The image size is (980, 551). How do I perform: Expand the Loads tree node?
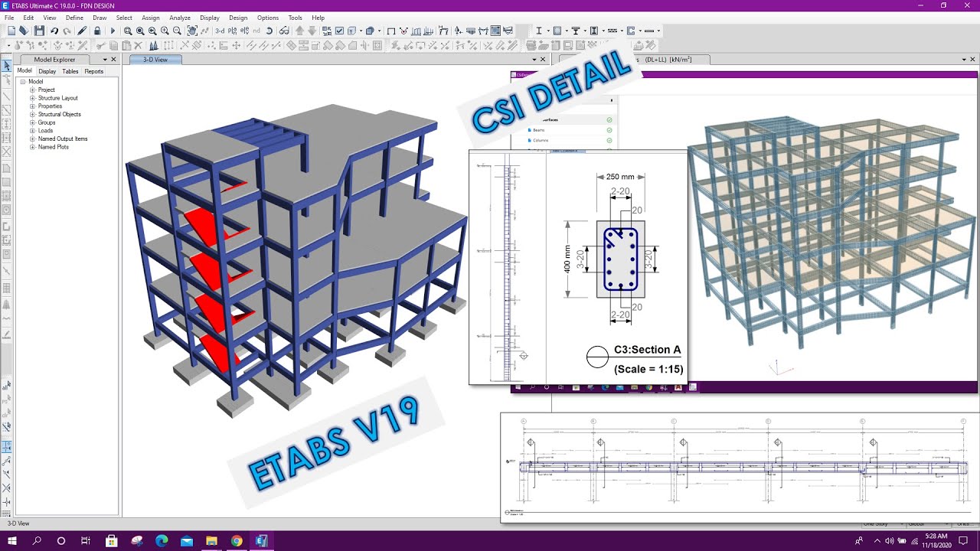click(33, 131)
